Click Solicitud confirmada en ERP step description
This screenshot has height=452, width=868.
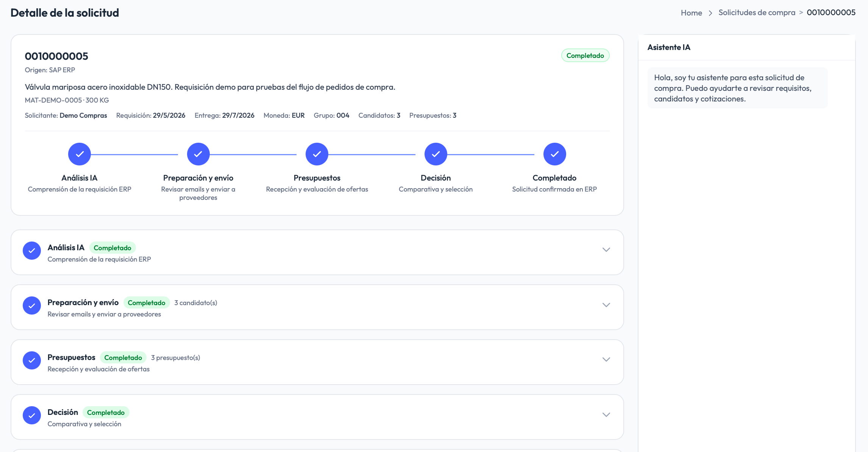click(x=554, y=189)
